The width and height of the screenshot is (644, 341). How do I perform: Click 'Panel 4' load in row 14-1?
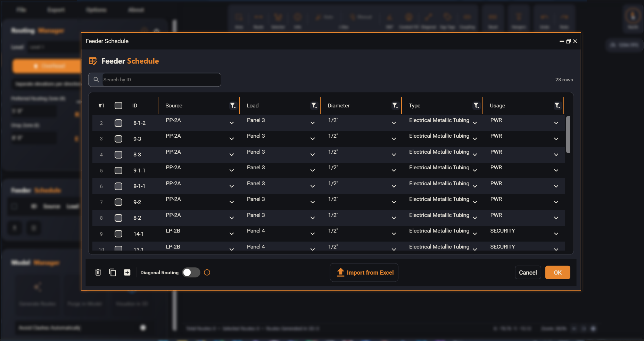point(256,231)
